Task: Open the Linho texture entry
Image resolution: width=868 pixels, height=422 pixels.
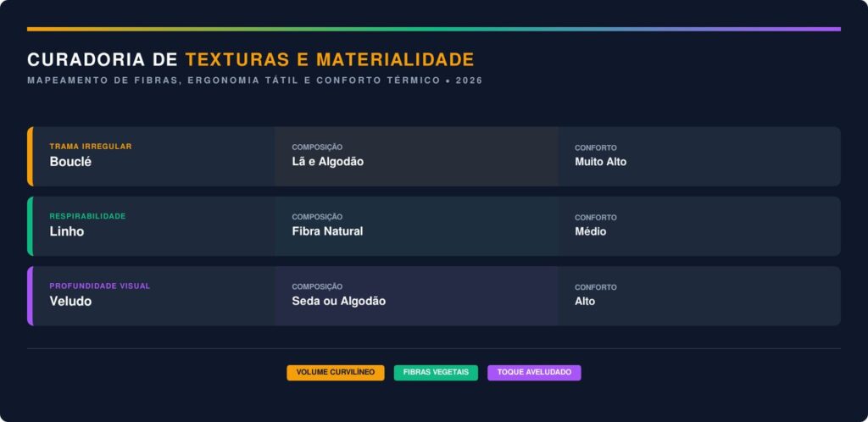Action: tap(67, 231)
